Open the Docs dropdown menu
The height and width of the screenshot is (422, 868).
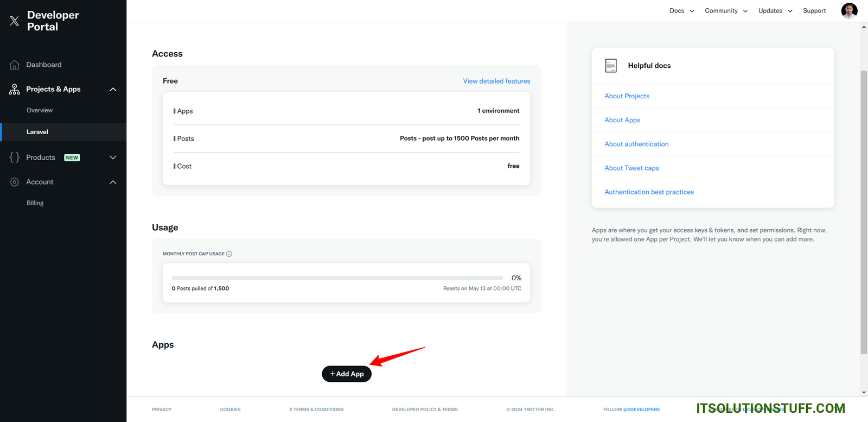tap(681, 11)
